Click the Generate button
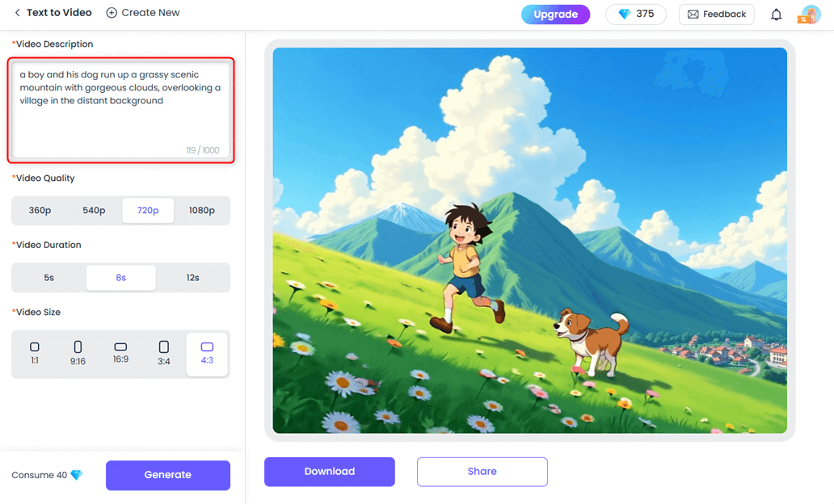834x504 pixels. click(x=168, y=475)
